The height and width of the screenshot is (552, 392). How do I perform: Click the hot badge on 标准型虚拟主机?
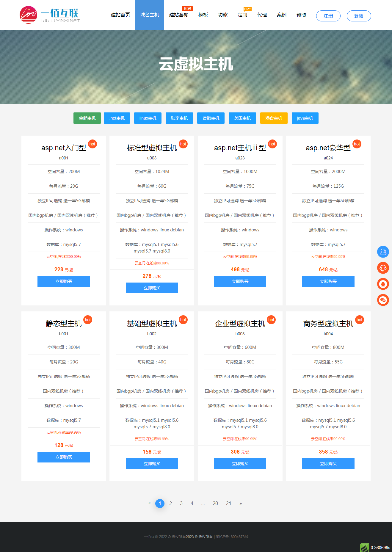[x=183, y=144]
